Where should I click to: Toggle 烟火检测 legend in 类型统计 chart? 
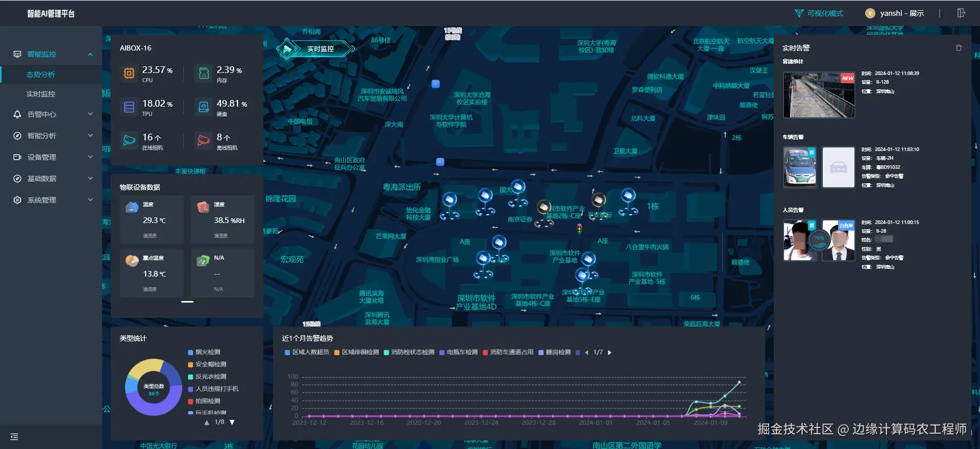(204, 352)
